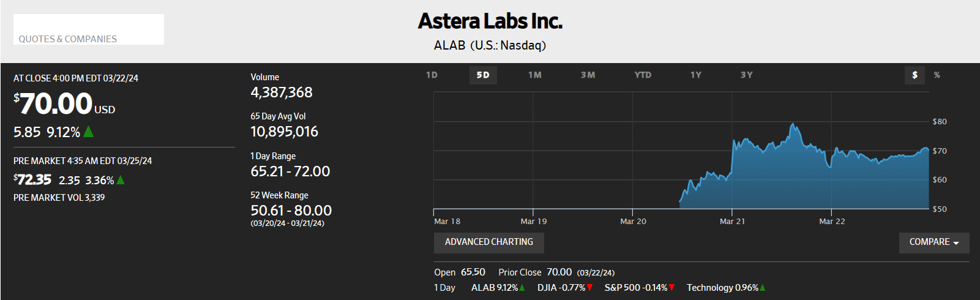Switch chart to 1D range
The height and width of the screenshot is (300, 980).
432,75
